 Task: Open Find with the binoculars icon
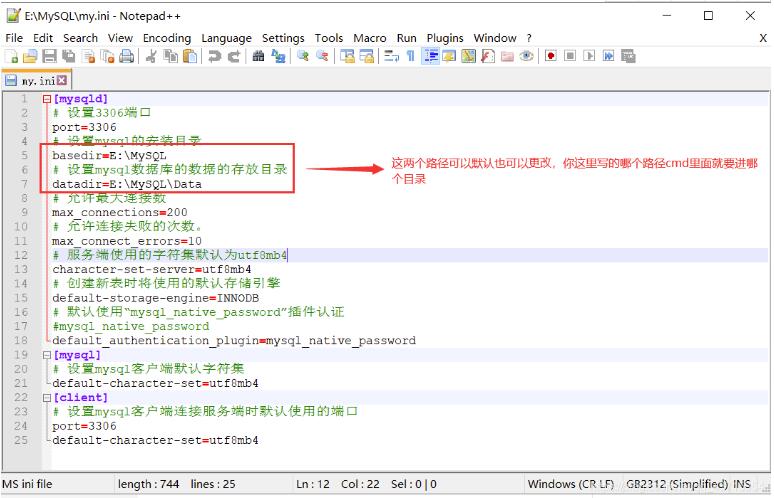coord(258,57)
